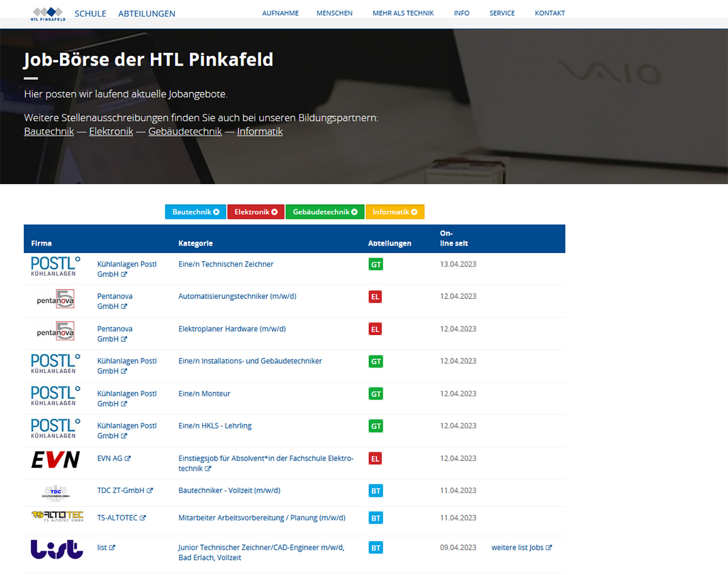The height and width of the screenshot is (575, 728).
Task: Click the BT badge for Bautechniker Vollzeit
Action: [376, 491]
